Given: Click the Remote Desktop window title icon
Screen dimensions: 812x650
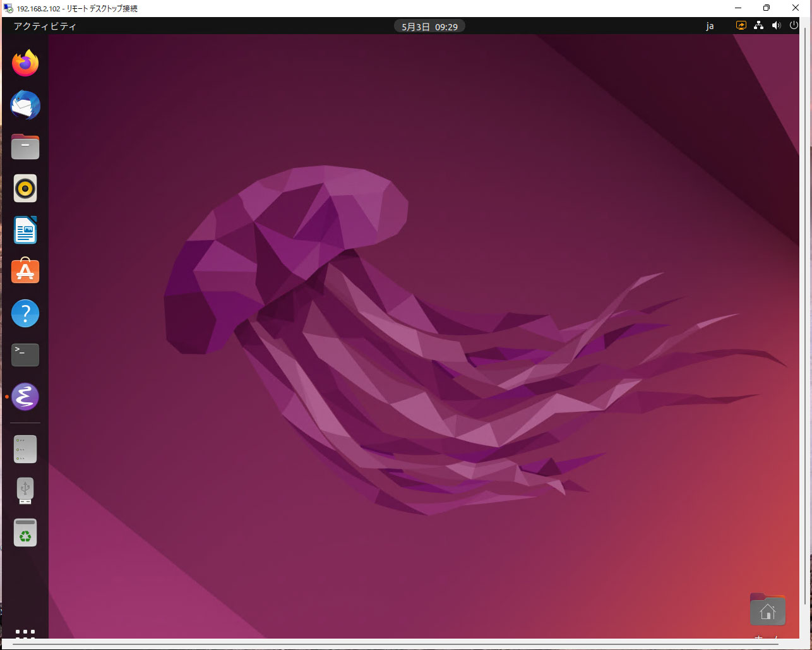Looking at the screenshot, I should [8, 8].
